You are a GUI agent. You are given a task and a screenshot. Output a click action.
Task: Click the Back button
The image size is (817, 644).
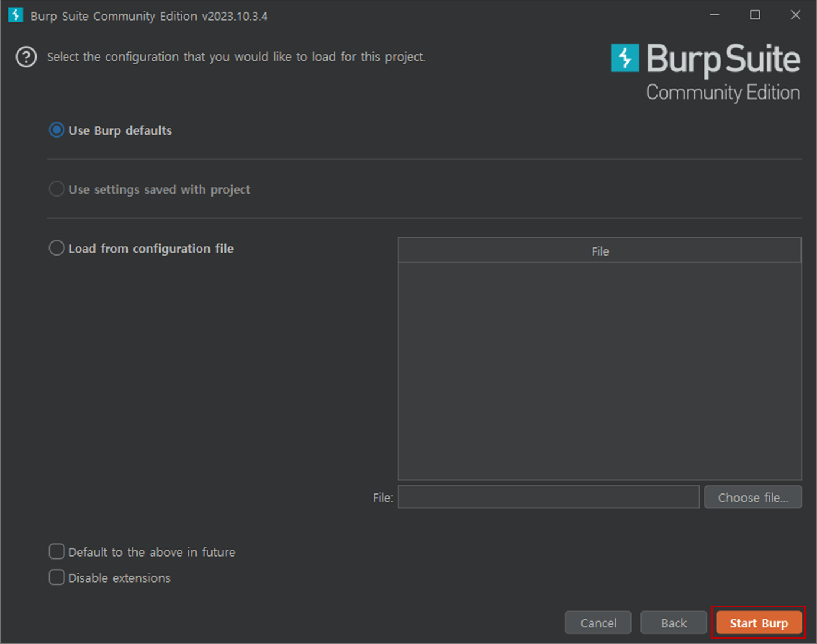[x=674, y=623]
